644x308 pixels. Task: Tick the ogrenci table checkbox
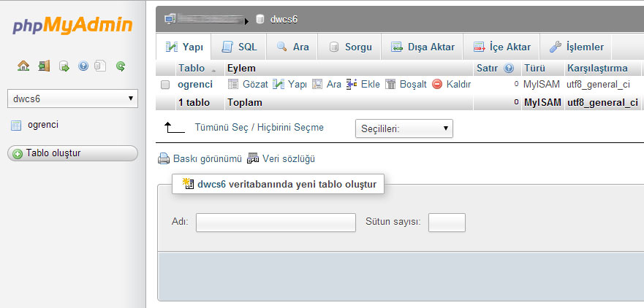pyautogui.click(x=165, y=85)
